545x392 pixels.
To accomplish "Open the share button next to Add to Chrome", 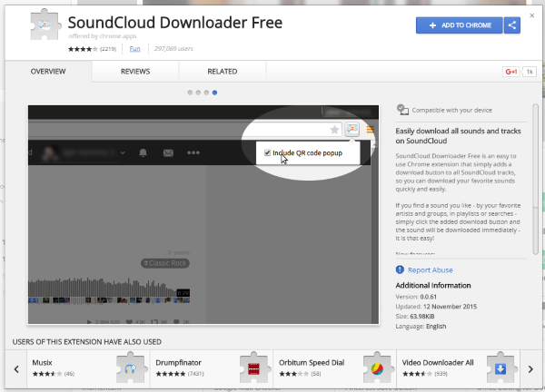I will (512, 25).
